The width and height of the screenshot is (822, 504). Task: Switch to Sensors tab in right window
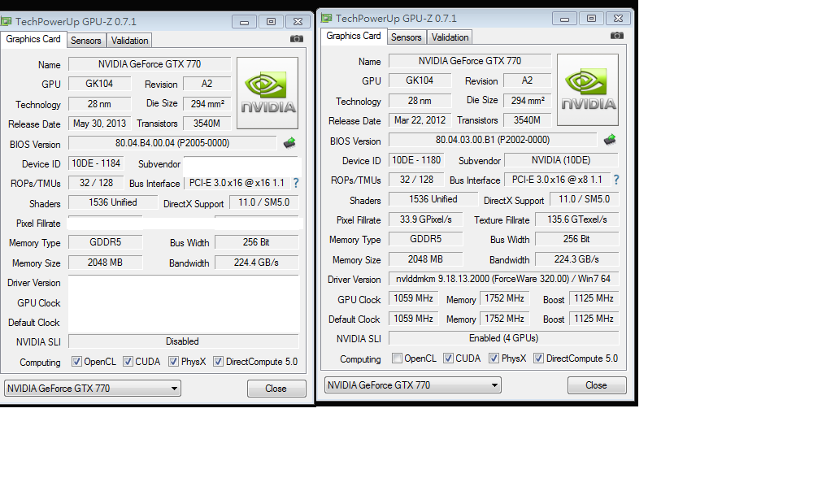(407, 37)
